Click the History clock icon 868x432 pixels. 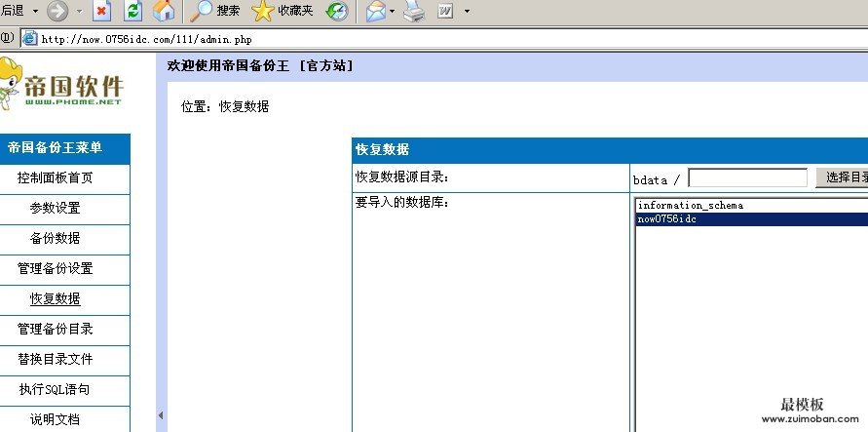point(337,11)
